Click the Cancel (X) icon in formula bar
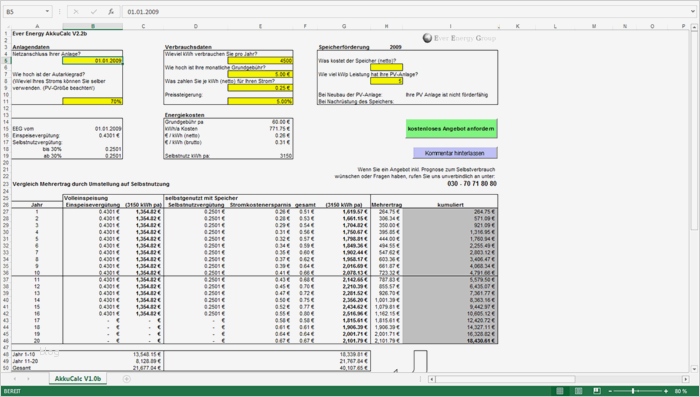The image size is (700, 397). (x=76, y=12)
